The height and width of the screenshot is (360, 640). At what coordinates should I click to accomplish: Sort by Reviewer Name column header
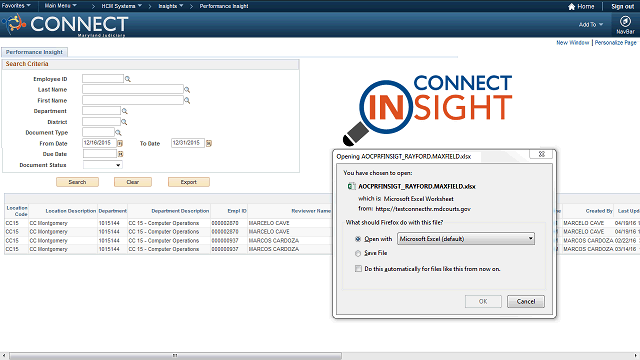pos(311,211)
